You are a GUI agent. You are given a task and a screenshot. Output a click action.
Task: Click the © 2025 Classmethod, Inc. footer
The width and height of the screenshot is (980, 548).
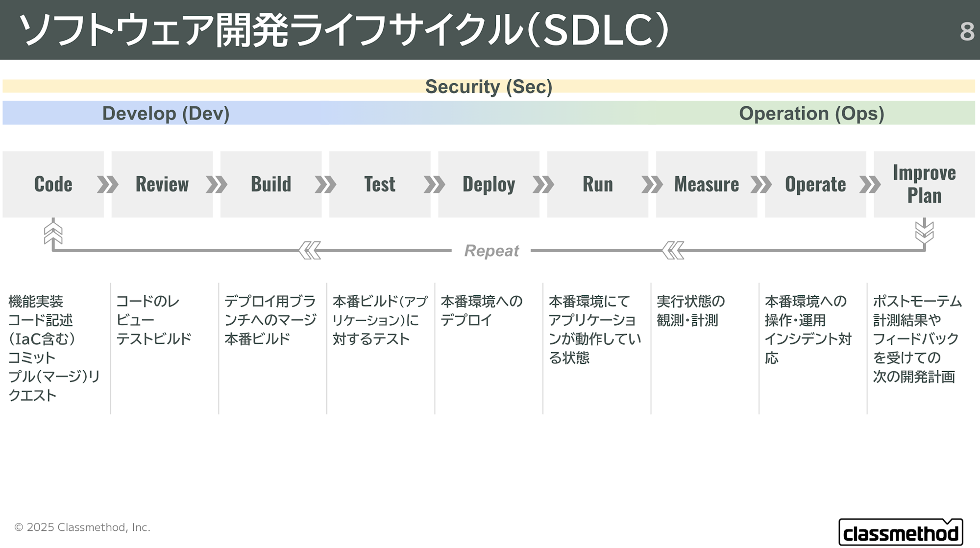point(82,527)
